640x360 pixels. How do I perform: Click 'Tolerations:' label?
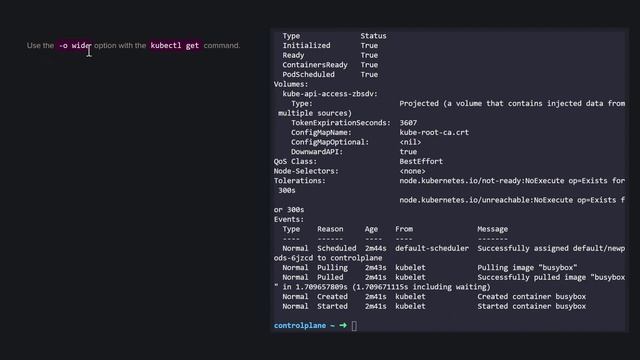click(x=300, y=180)
